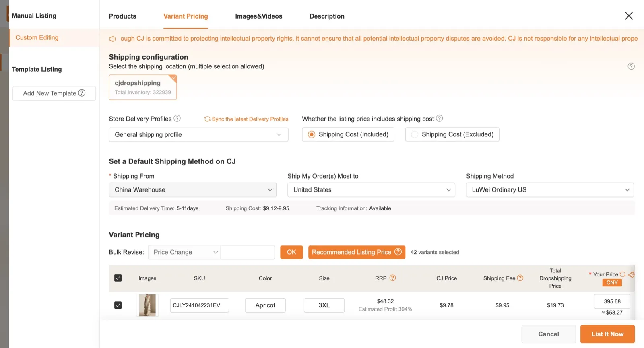This screenshot has width=644, height=348.
Task: Click the $48.32 RRP value
Action: (385, 301)
